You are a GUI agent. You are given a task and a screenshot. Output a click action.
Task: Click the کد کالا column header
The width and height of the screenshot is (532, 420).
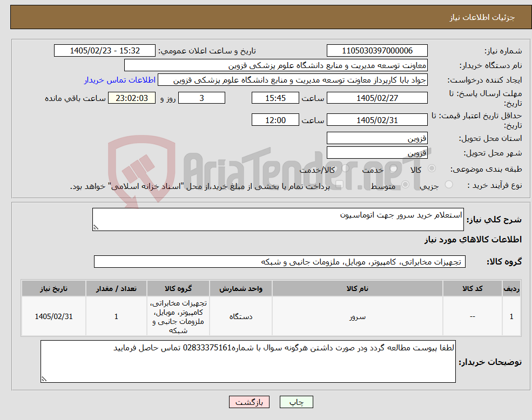pyautogui.click(x=472, y=288)
